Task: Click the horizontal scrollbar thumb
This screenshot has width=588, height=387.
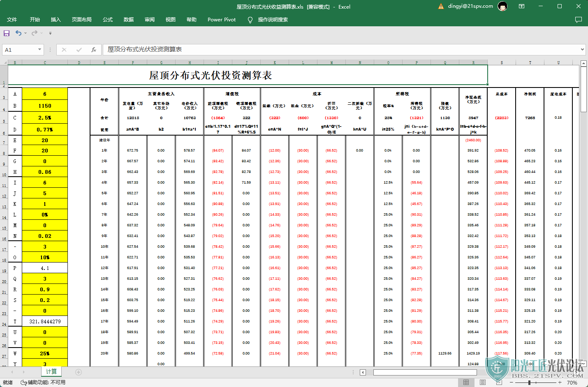Action: [x=425, y=372]
